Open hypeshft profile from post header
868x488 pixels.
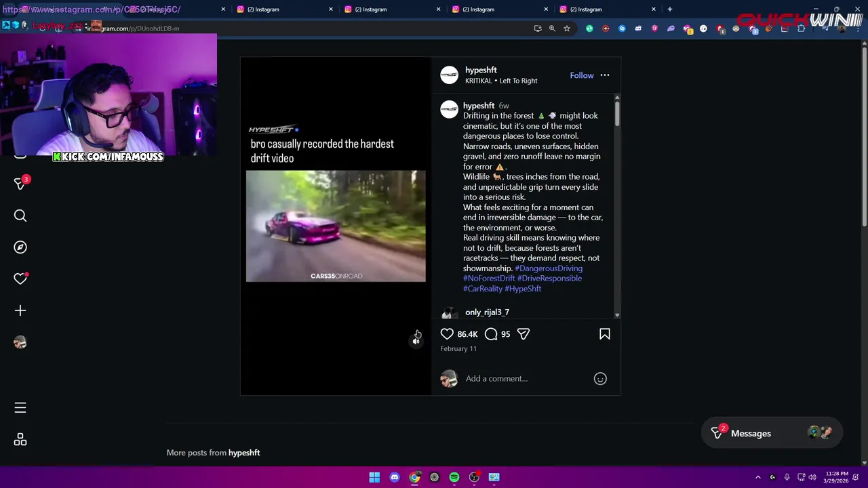(x=481, y=70)
